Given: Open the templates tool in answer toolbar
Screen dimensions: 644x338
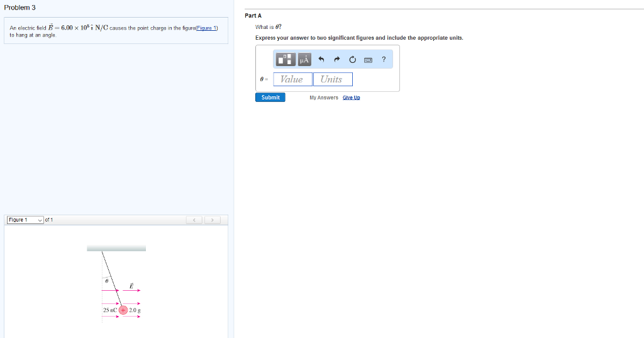Looking at the screenshot, I should pyautogui.click(x=286, y=60).
